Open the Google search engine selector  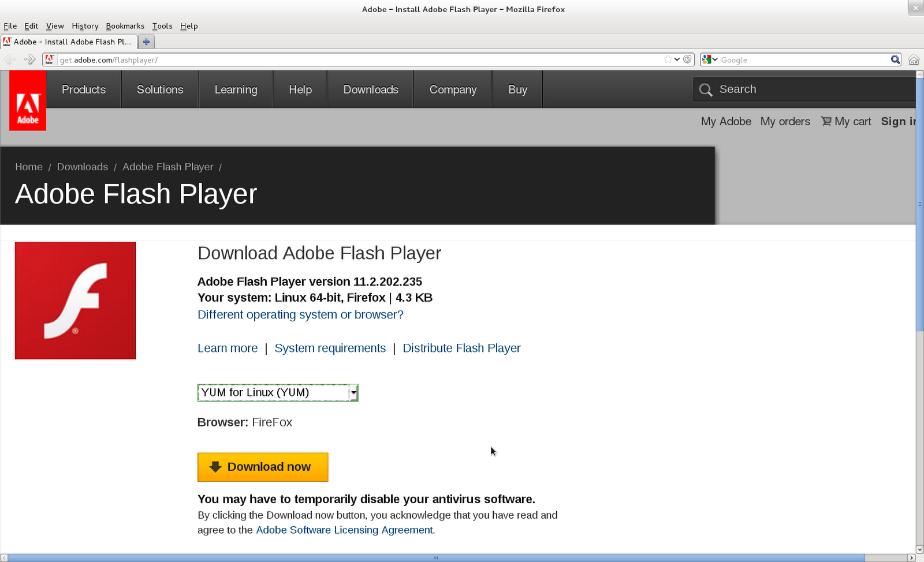pyautogui.click(x=710, y=59)
